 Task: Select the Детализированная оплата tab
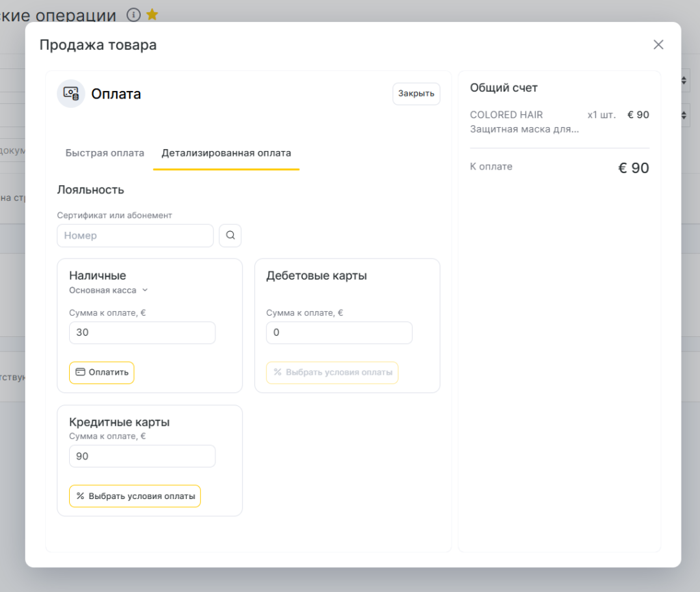226,152
